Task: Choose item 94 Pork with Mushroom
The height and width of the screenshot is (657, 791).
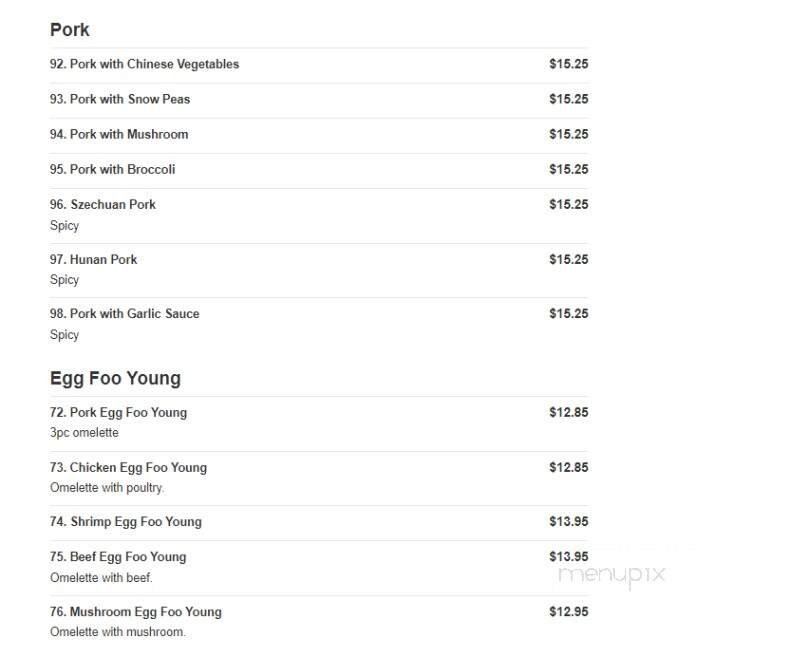Action: pyautogui.click(x=119, y=134)
